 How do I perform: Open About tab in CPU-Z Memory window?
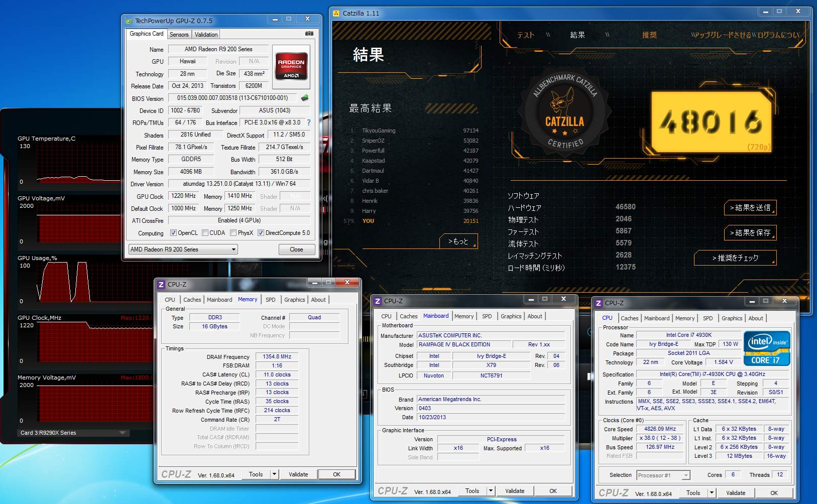[318, 300]
